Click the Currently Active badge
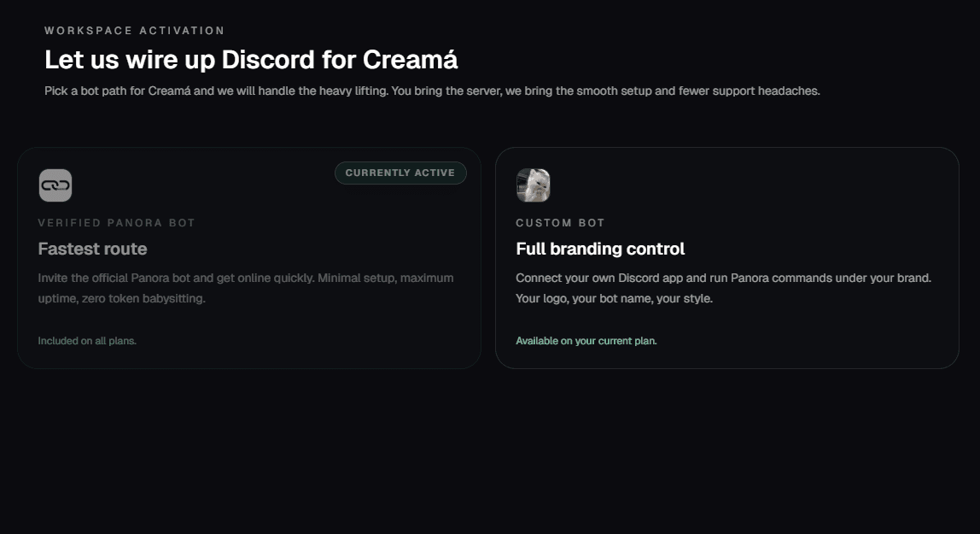Screen dimensions: 980x534 coord(400,173)
